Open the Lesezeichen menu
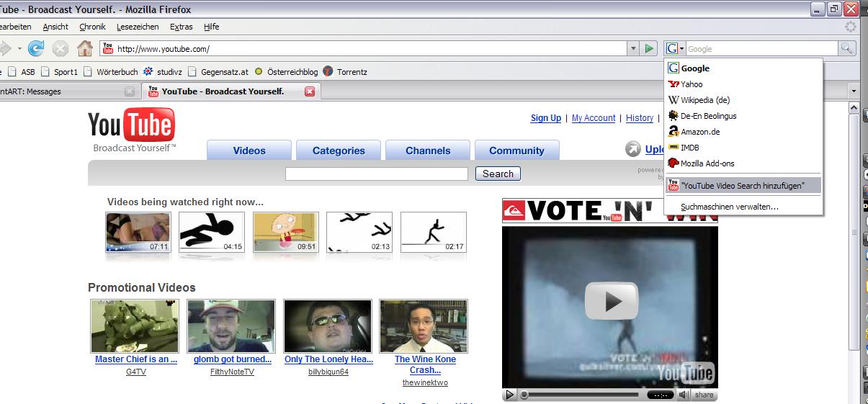This screenshot has height=404, width=868. click(x=138, y=27)
